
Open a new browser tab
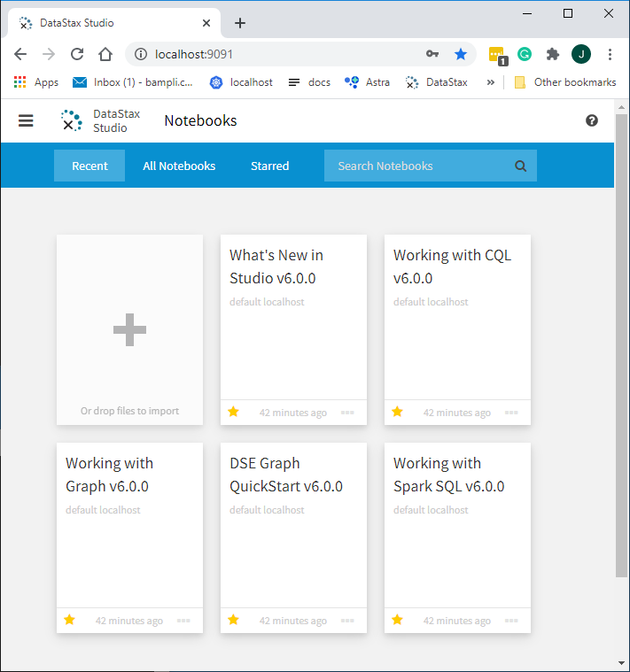240,23
